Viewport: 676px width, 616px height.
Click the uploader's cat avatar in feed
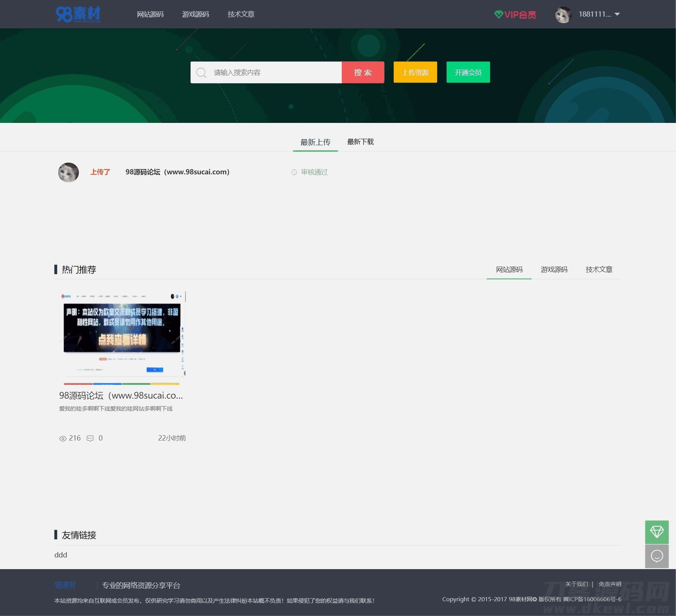[x=68, y=172]
